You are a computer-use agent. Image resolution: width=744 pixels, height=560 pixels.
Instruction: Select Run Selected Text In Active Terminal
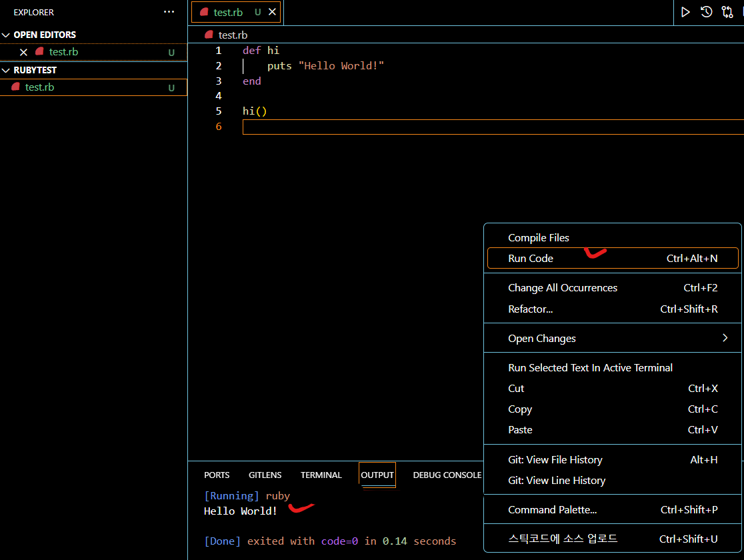pos(612,368)
